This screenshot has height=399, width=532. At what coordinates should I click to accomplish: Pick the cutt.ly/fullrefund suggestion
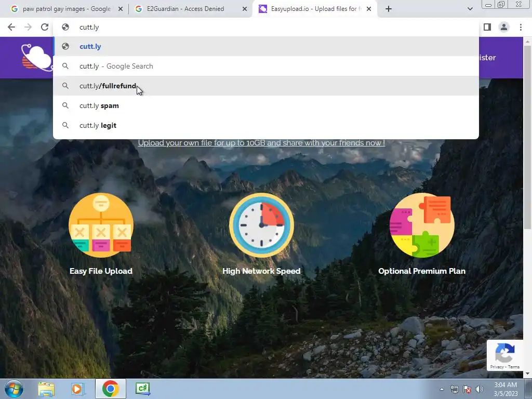pyautogui.click(x=265, y=86)
